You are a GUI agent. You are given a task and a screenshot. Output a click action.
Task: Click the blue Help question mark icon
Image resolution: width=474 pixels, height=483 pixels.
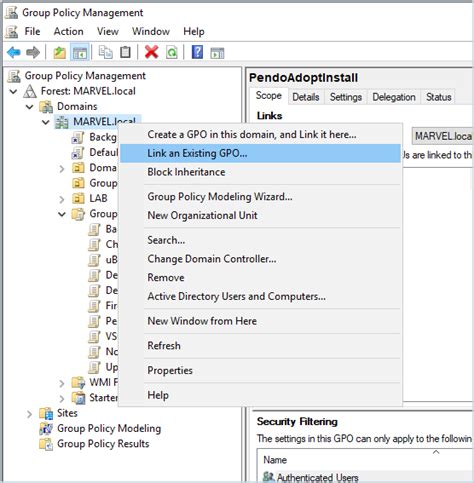(197, 52)
